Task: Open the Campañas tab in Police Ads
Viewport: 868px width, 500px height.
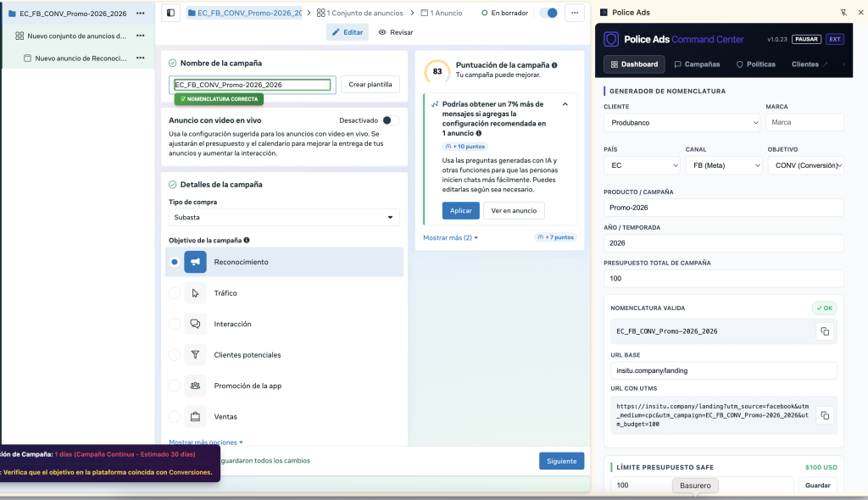Action: click(x=697, y=64)
